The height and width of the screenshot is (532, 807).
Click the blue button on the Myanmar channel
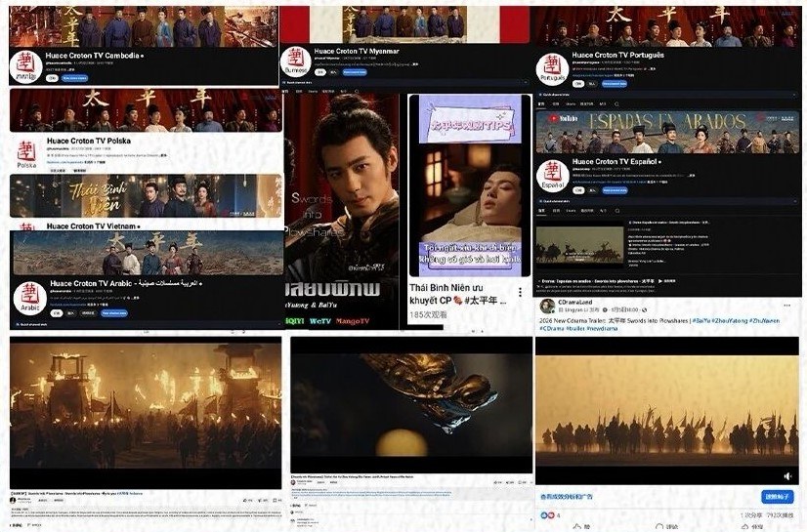pos(354,71)
